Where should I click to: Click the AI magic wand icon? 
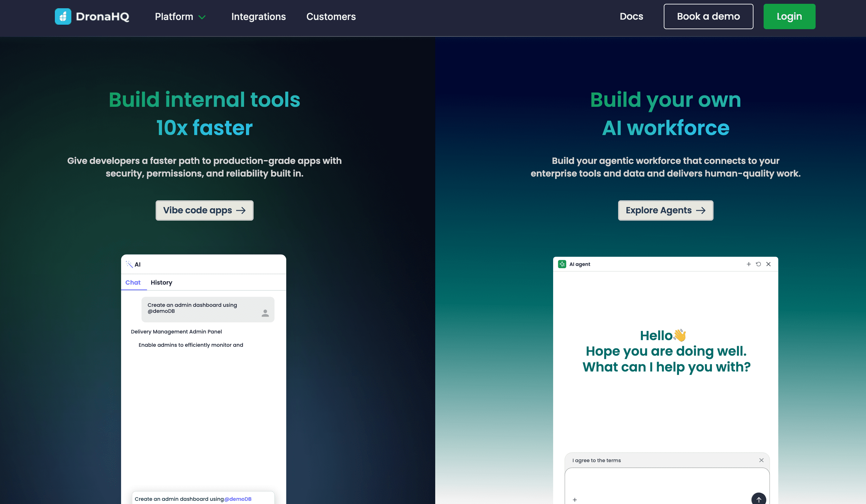pyautogui.click(x=129, y=264)
